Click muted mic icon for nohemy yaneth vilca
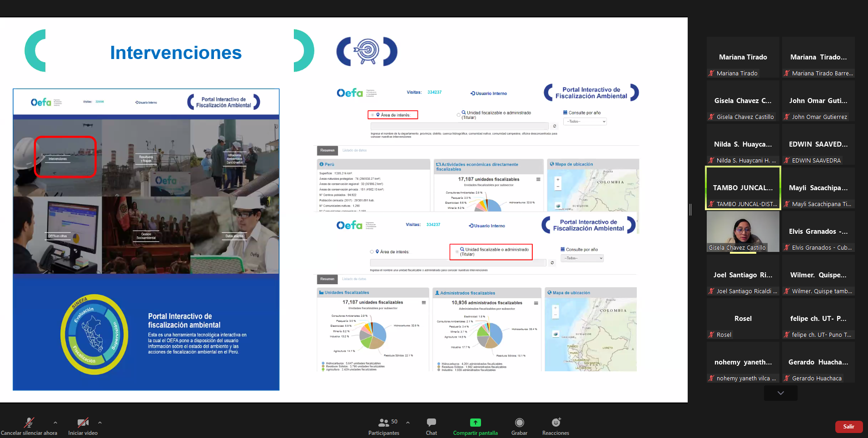868x438 pixels. pyautogui.click(x=711, y=378)
